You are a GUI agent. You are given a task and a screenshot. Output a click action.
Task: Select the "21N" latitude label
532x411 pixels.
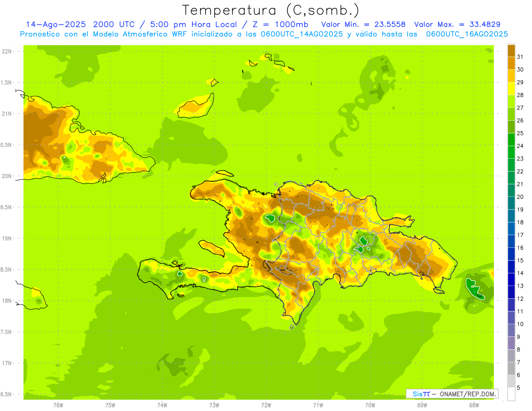pyautogui.click(x=7, y=114)
